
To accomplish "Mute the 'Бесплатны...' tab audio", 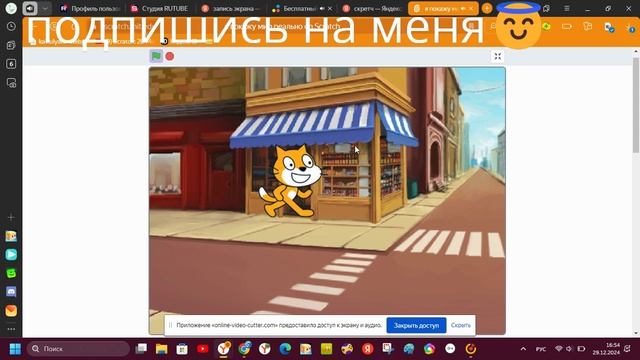I will [322, 9].
